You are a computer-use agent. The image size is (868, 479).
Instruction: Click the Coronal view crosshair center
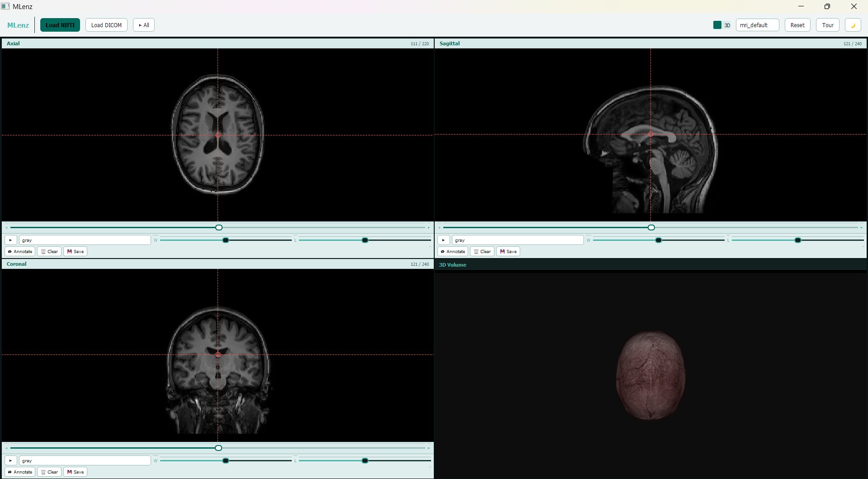pyautogui.click(x=218, y=354)
